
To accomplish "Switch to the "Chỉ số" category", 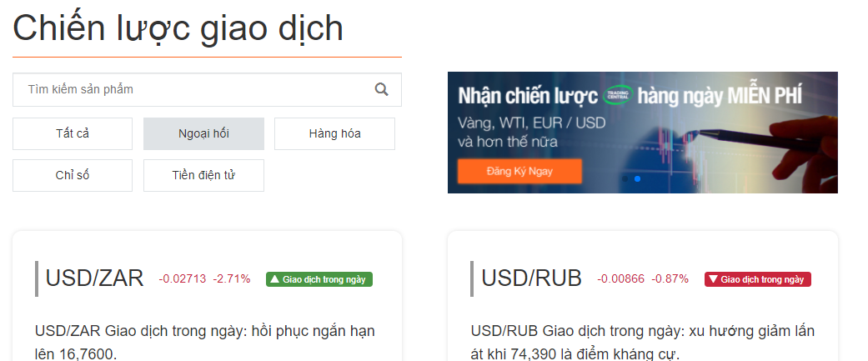I will coord(73,176).
